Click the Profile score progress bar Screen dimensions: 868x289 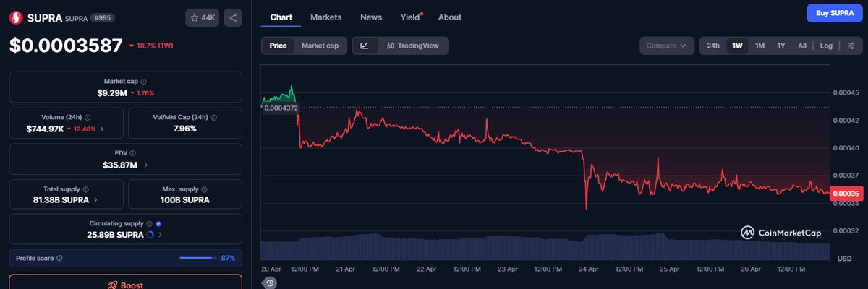pyautogui.click(x=197, y=258)
